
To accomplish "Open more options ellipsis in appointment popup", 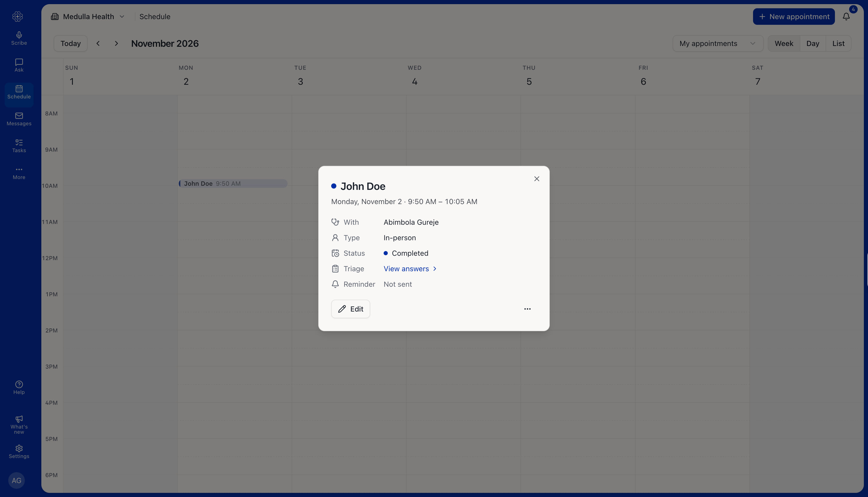I will (x=527, y=309).
